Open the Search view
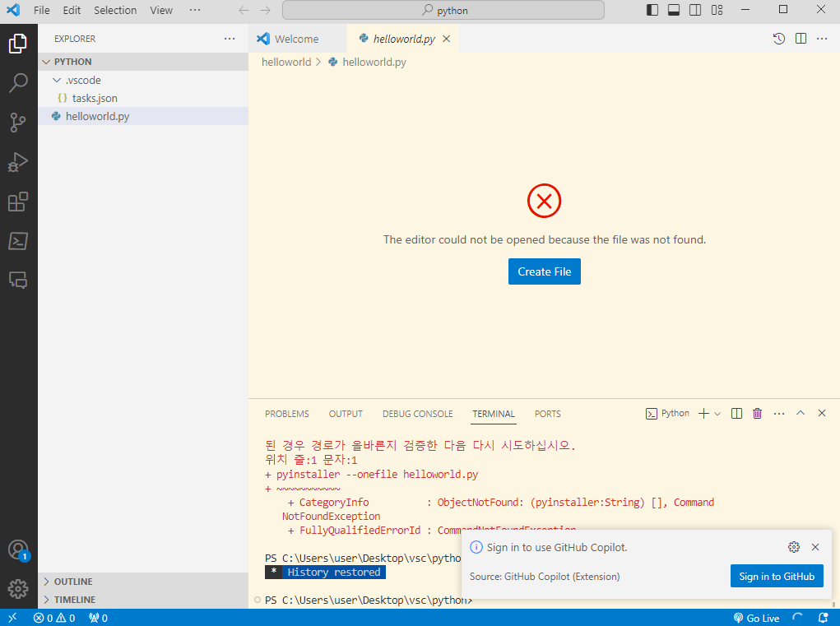 pos(18,82)
